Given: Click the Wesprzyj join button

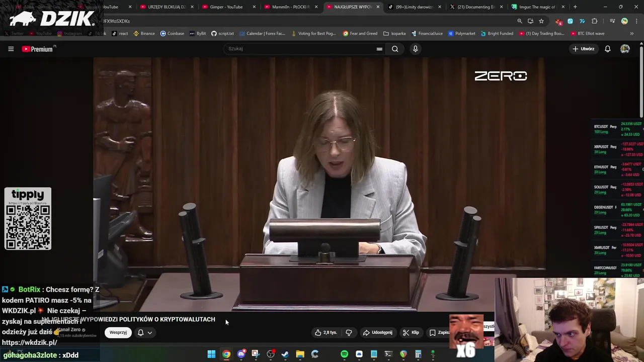Looking at the screenshot, I should pos(118,332).
